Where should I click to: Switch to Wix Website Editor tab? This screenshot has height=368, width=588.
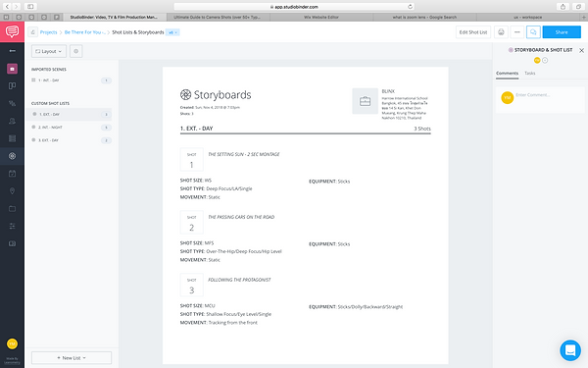coord(321,18)
